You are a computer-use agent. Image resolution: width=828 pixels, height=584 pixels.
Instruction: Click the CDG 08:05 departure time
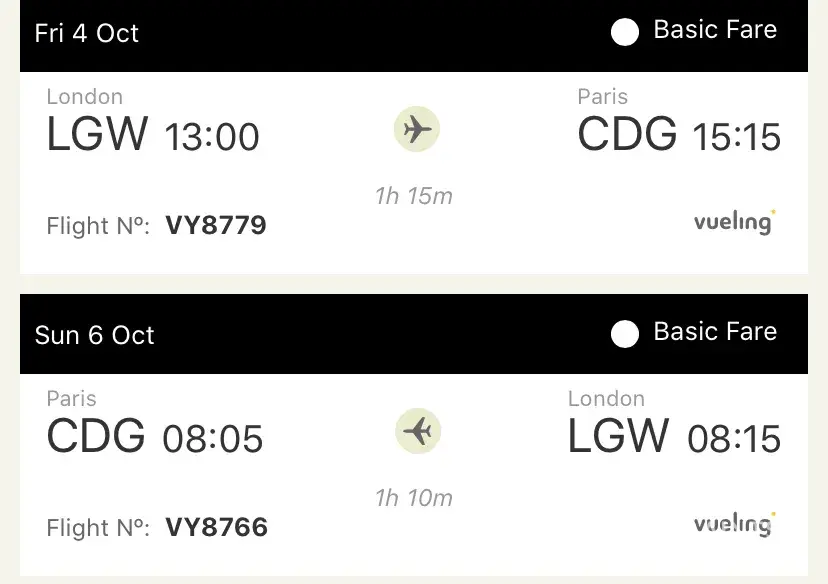click(213, 438)
